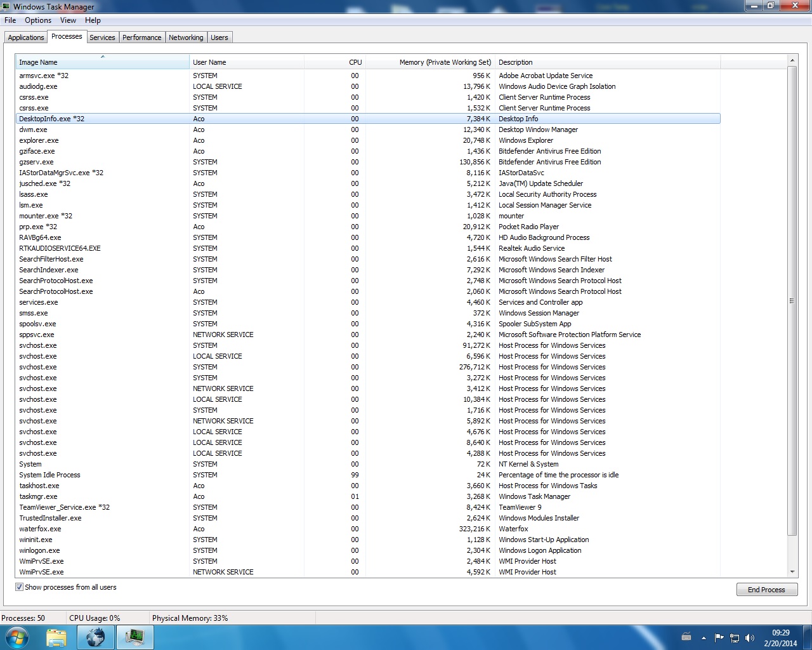Select the TeamViewer_Service.exe *32 process

(368, 507)
